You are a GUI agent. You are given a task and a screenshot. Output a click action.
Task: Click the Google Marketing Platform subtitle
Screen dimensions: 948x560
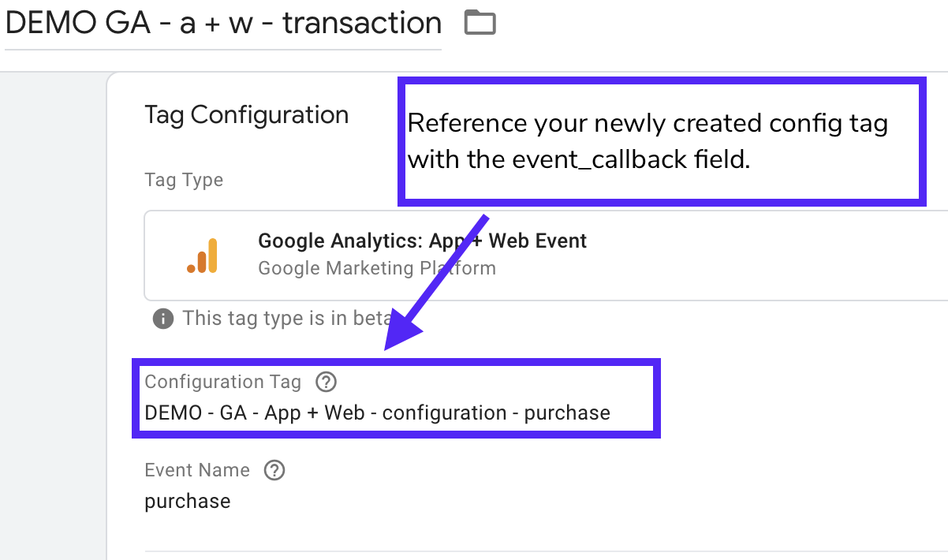(377, 268)
